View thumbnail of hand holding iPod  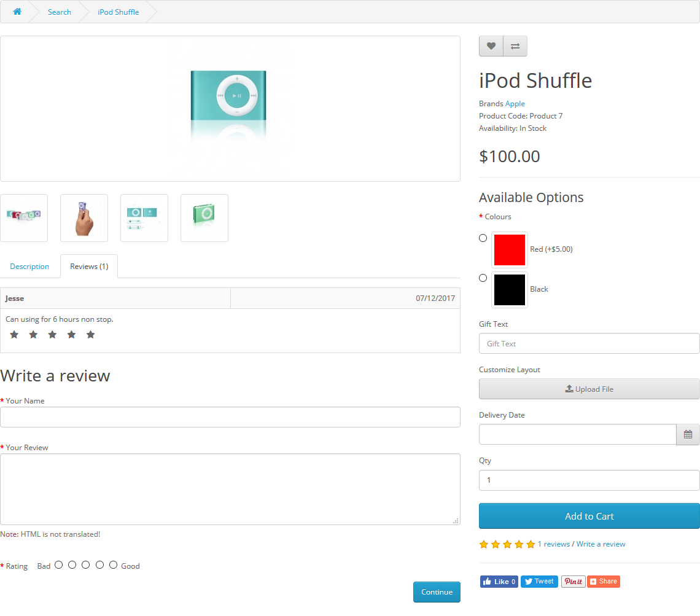(84, 218)
